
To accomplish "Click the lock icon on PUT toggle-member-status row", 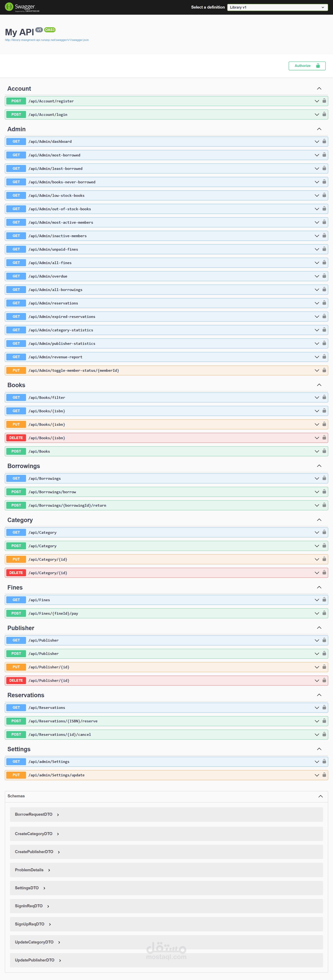I will tap(324, 370).
